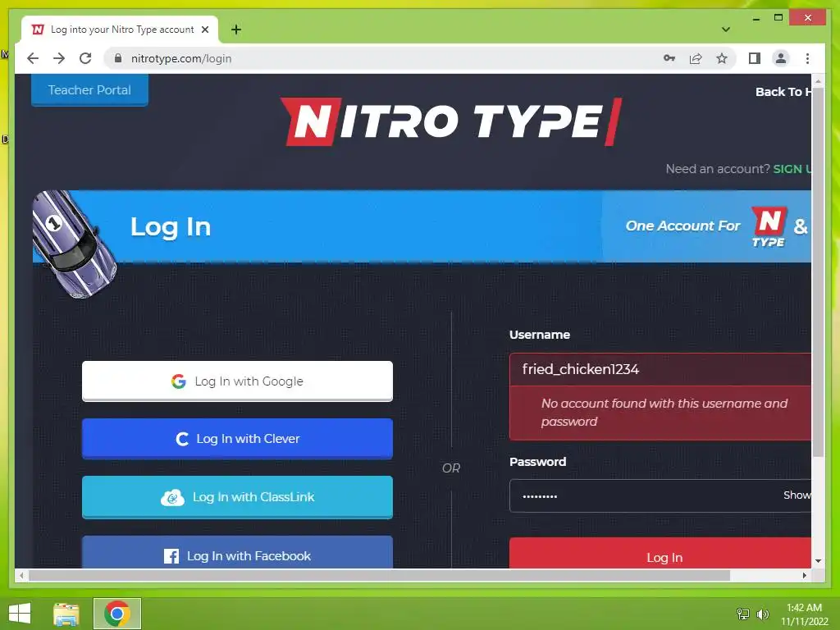The width and height of the screenshot is (840, 630).
Task: Open the network tray icon
Action: (x=743, y=614)
